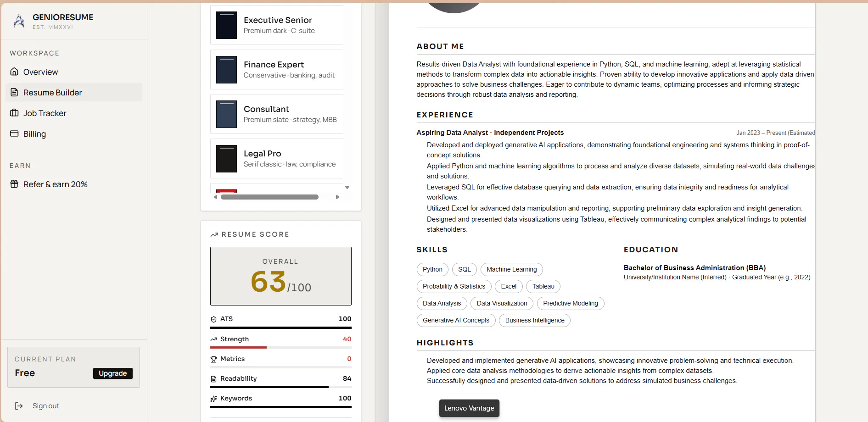868x422 pixels.
Task: Click the Finance Expert navy thumbnail swatch
Action: point(226,70)
